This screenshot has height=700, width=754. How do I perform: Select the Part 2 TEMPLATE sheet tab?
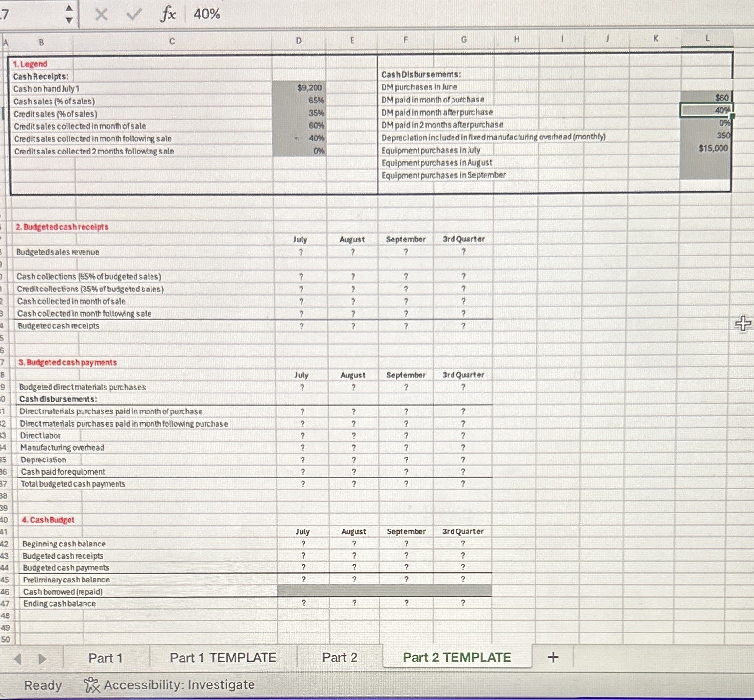point(457,657)
